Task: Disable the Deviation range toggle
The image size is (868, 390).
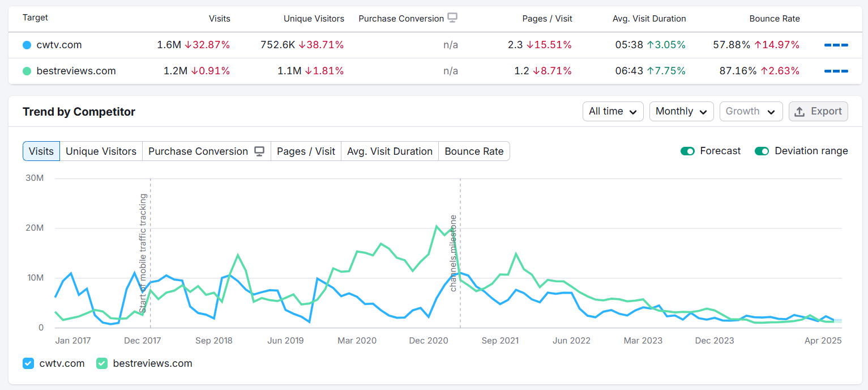Action: pos(762,151)
